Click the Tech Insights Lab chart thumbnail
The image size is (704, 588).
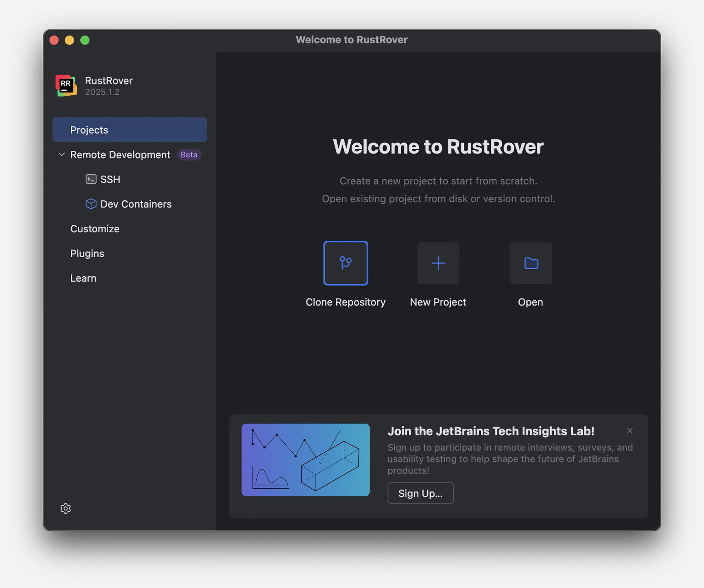[306, 460]
